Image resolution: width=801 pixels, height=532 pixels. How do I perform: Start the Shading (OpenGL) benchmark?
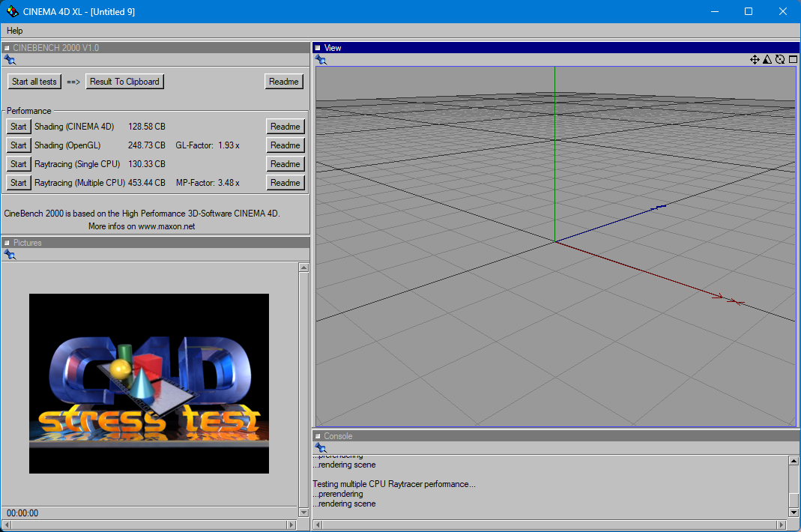tap(19, 145)
